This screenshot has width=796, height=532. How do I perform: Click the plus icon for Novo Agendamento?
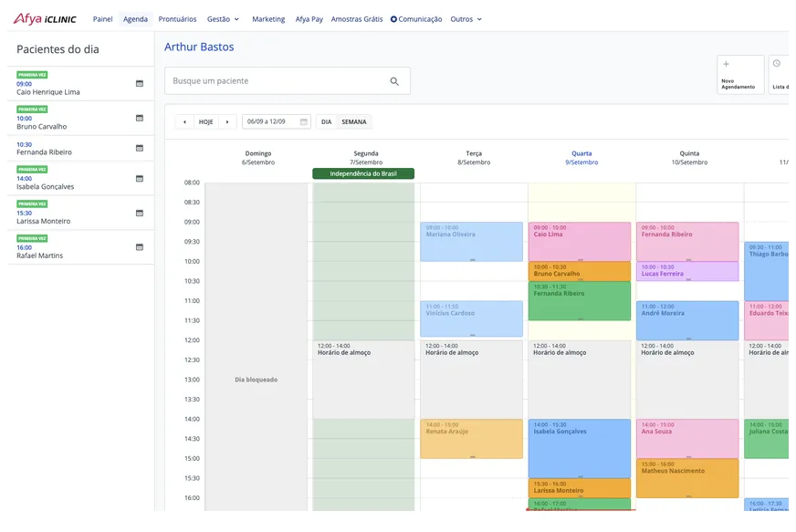click(726, 64)
